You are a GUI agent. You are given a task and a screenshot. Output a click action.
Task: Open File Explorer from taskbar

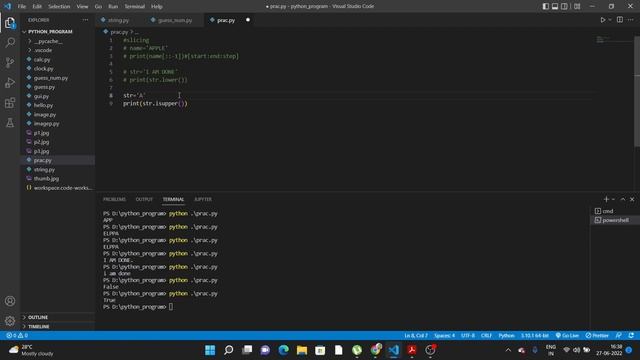click(302, 350)
